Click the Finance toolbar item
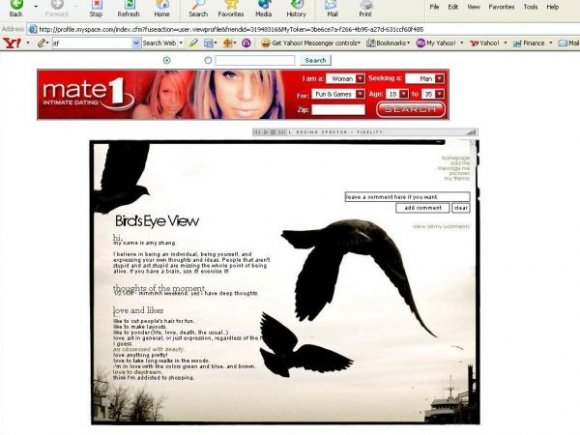This screenshot has height=435, width=580. (529, 43)
